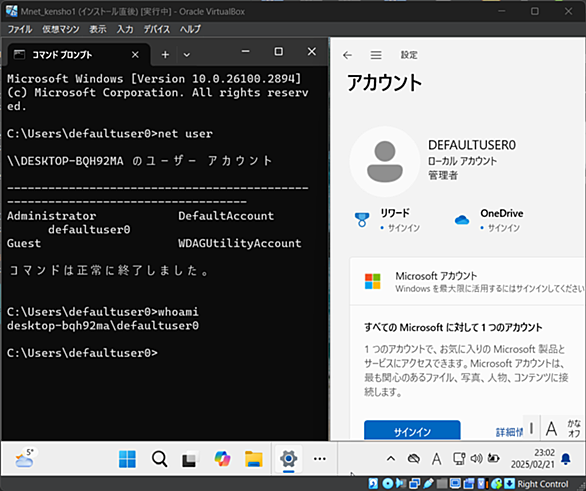Click the VirtualBox USB devices status icon
The width and height of the screenshot is (586, 491).
pos(428,484)
